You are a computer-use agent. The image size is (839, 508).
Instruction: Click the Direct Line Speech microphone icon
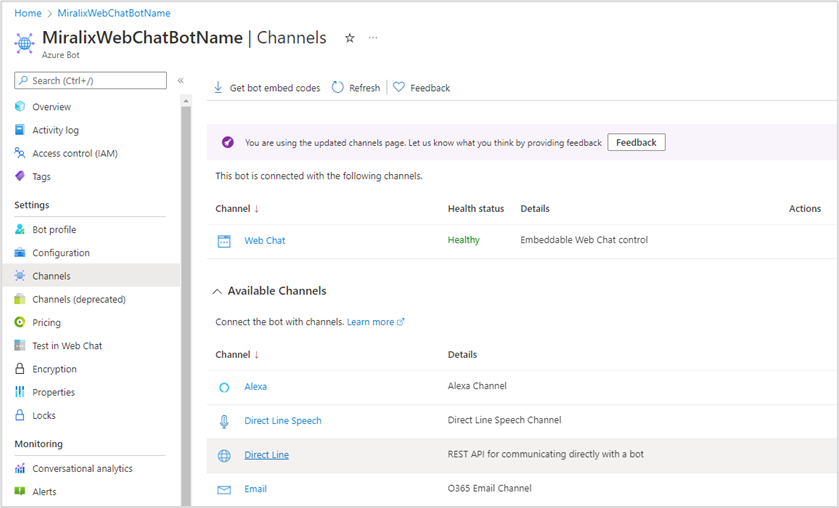coord(224,422)
